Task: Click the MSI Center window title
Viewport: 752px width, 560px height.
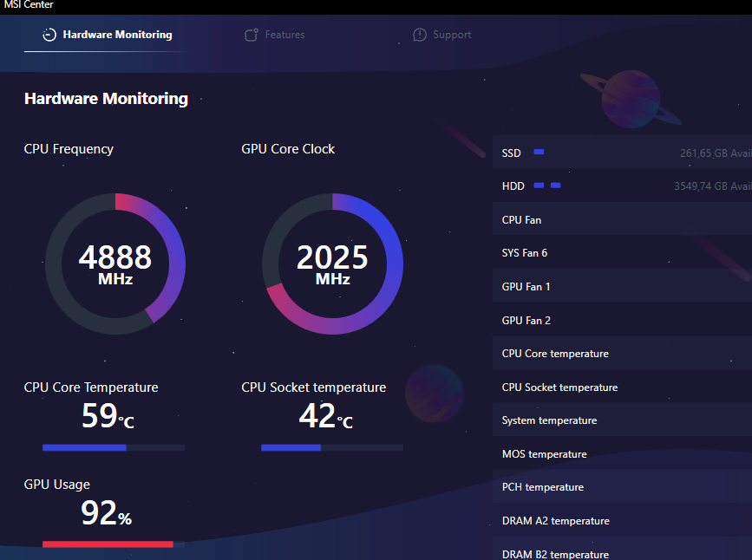Action: pyautogui.click(x=29, y=5)
